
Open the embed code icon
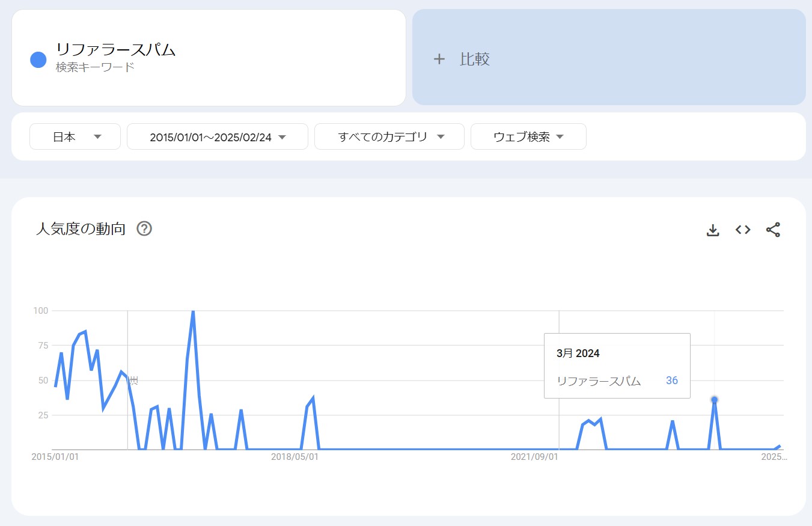[x=743, y=230]
